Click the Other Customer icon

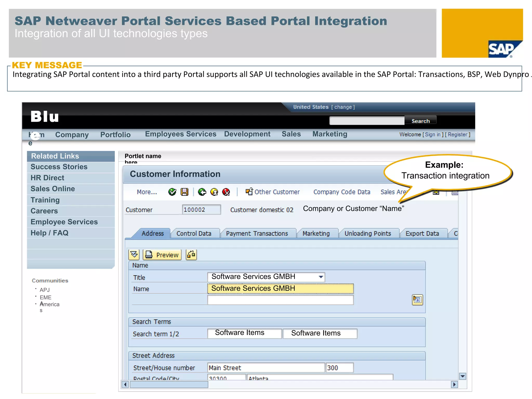point(249,192)
